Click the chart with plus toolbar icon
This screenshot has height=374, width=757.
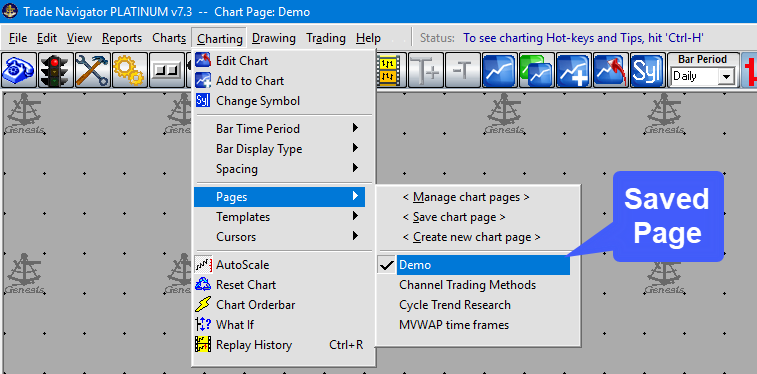pos(574,70)
